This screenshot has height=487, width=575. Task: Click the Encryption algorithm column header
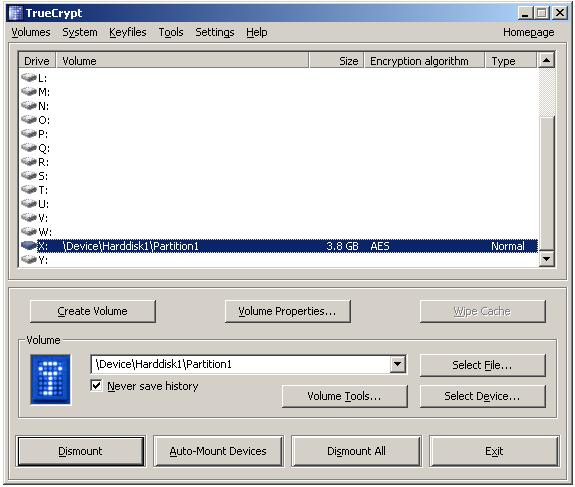click(x=425, y=61)
